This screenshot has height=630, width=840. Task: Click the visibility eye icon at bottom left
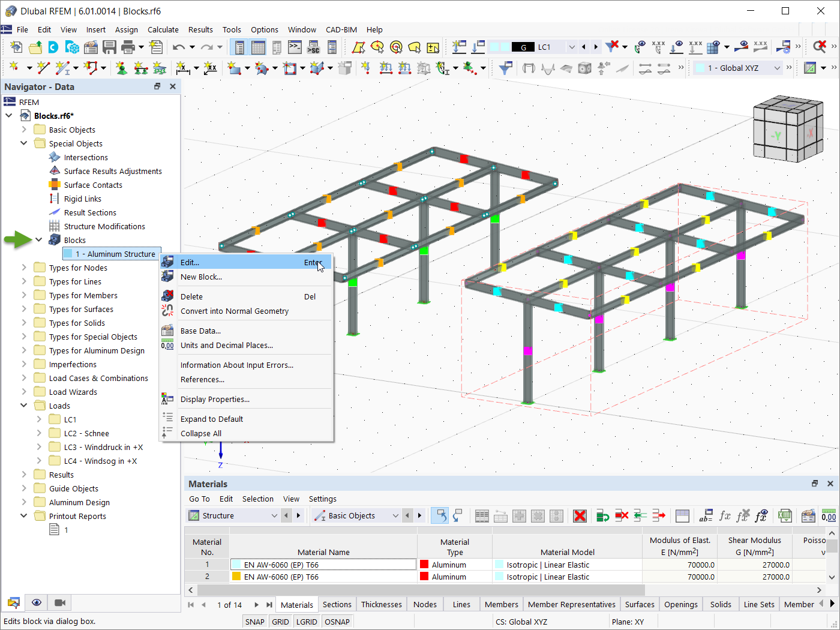pyautogui.click(x=37, y=602)
